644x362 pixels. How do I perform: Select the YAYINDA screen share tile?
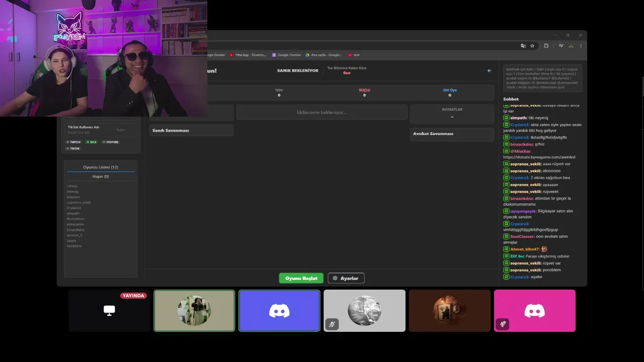tap(109, 311)
